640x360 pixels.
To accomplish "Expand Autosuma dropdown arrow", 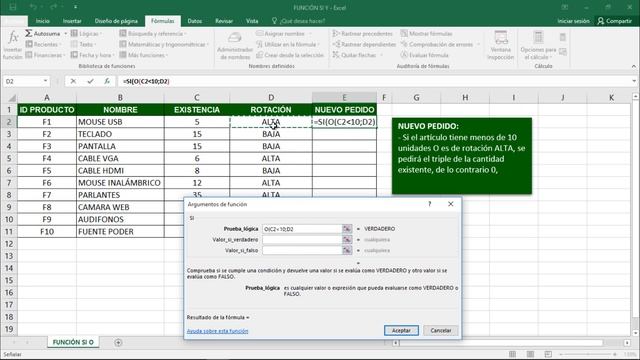I will (x=65, y=33).
